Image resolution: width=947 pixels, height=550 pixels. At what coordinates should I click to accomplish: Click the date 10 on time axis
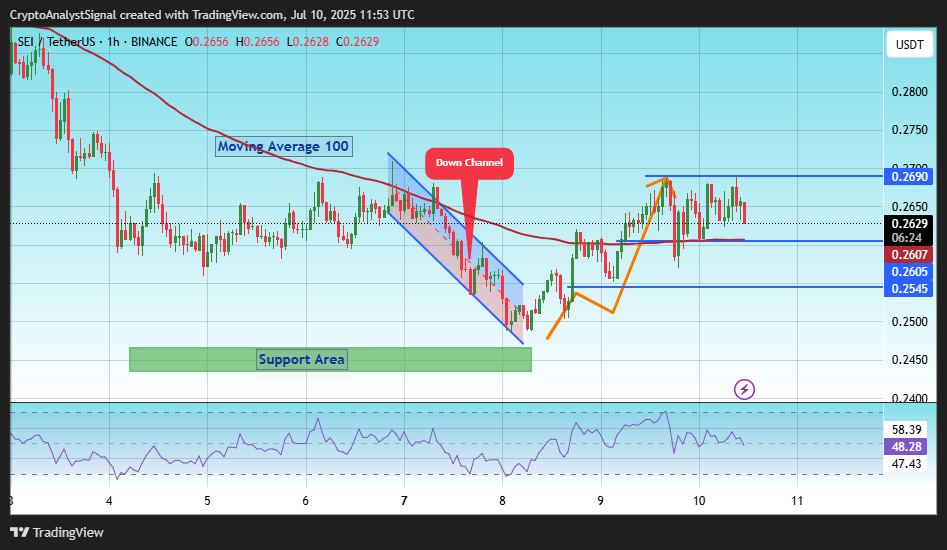click(x=699, y=500)
